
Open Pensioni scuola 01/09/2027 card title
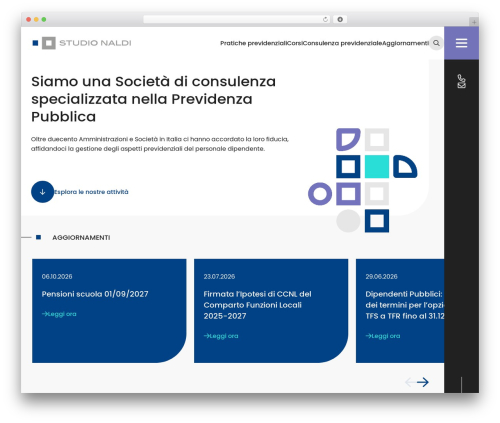tap(95, 294)
